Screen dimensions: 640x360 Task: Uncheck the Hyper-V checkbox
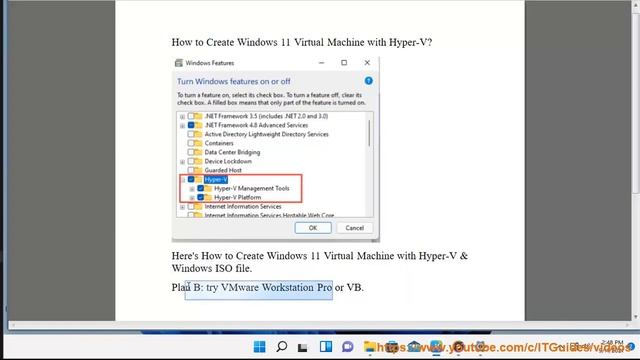click(x=191, y=179)
